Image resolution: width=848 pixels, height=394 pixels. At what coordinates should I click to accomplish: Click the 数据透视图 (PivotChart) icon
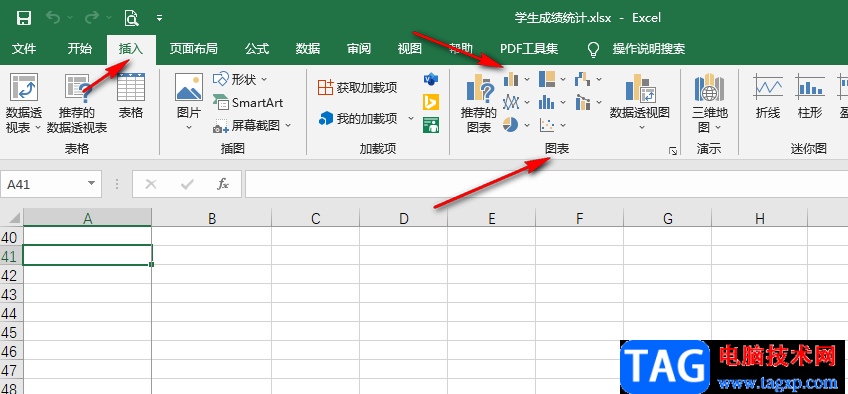point(640,88)
